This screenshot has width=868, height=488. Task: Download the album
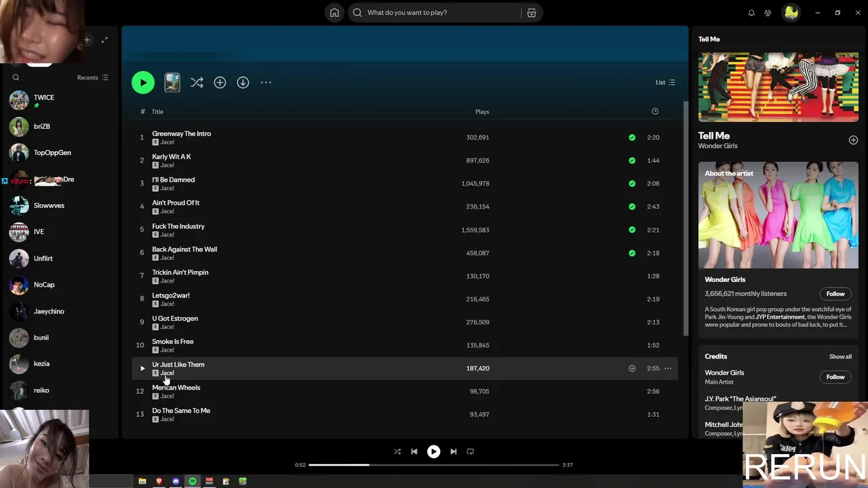[243, 83]
